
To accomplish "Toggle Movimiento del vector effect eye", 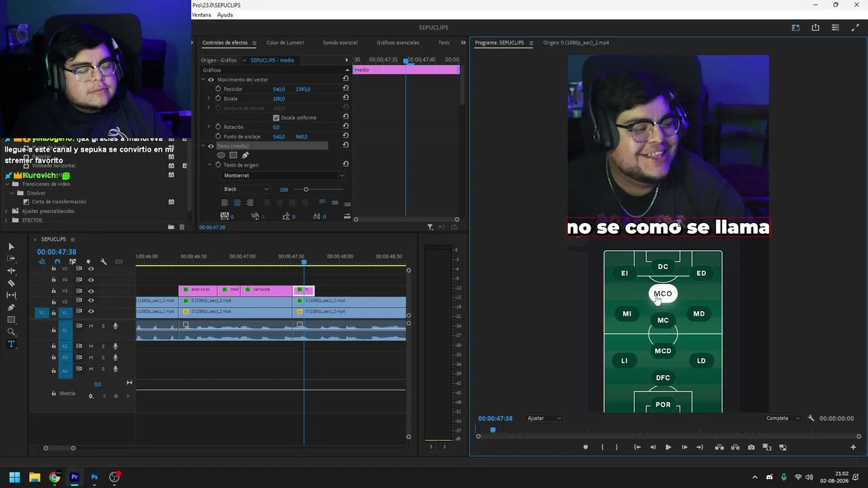I will pyautogui.click(x=210, y=79).
